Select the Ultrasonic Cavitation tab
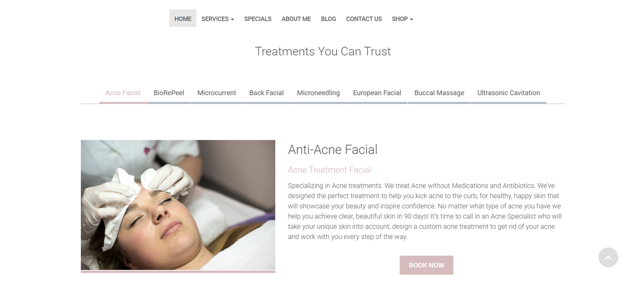This screenshot has width=644, height=294. [x=509, y=93]
